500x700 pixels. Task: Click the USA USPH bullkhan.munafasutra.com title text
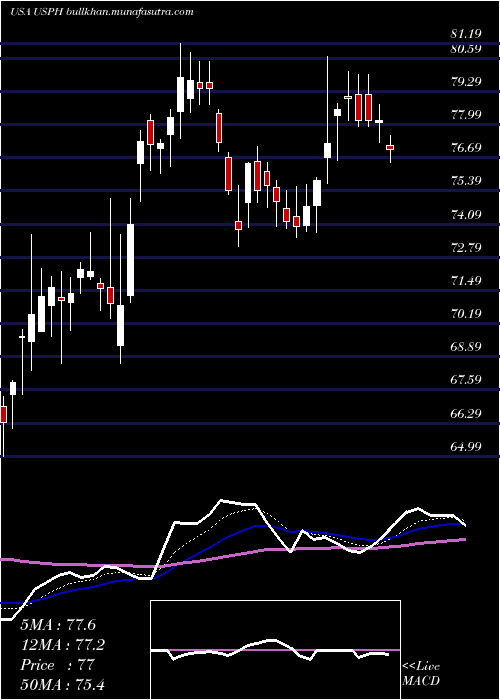point(102,12)
